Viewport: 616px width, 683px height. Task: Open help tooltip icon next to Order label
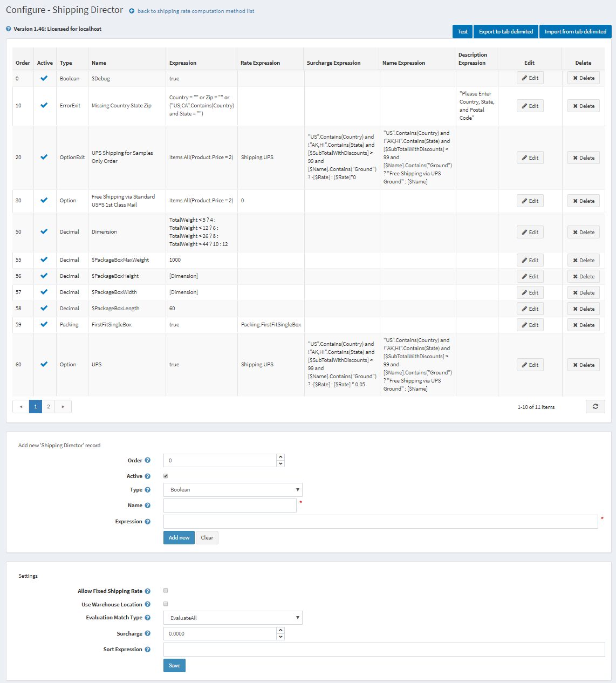pyautogui.click(x=147, y=460)
